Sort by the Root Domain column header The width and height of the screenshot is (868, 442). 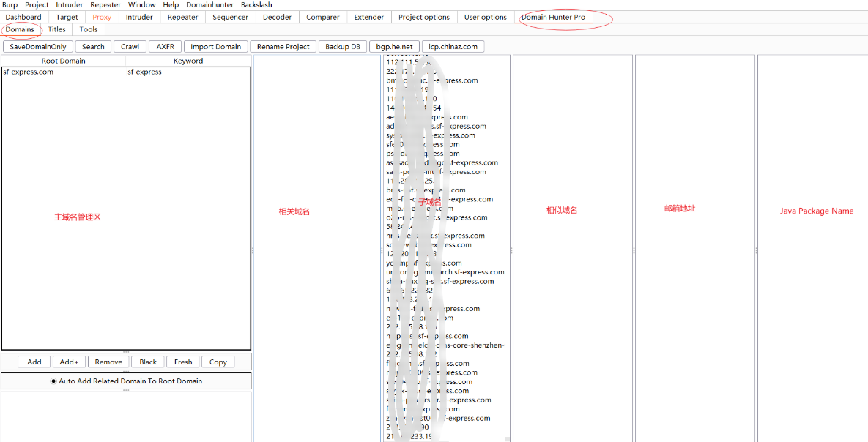coord(64,61)
